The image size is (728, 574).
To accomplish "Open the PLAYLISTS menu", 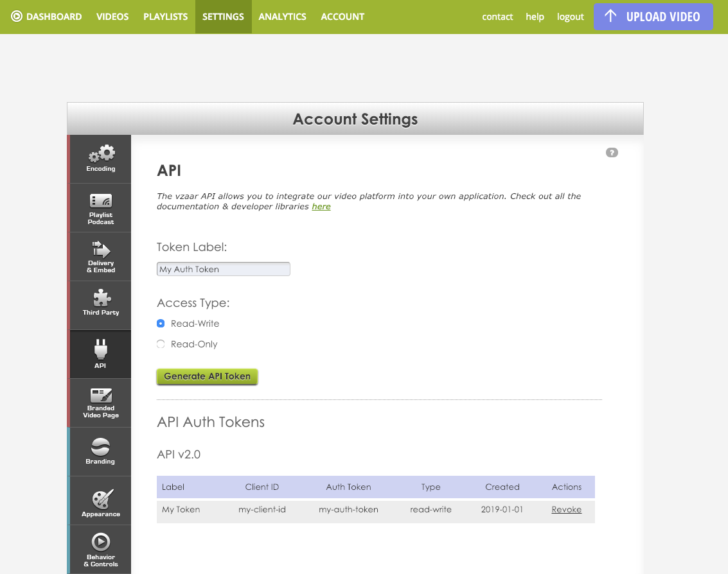I will [165, 17].
